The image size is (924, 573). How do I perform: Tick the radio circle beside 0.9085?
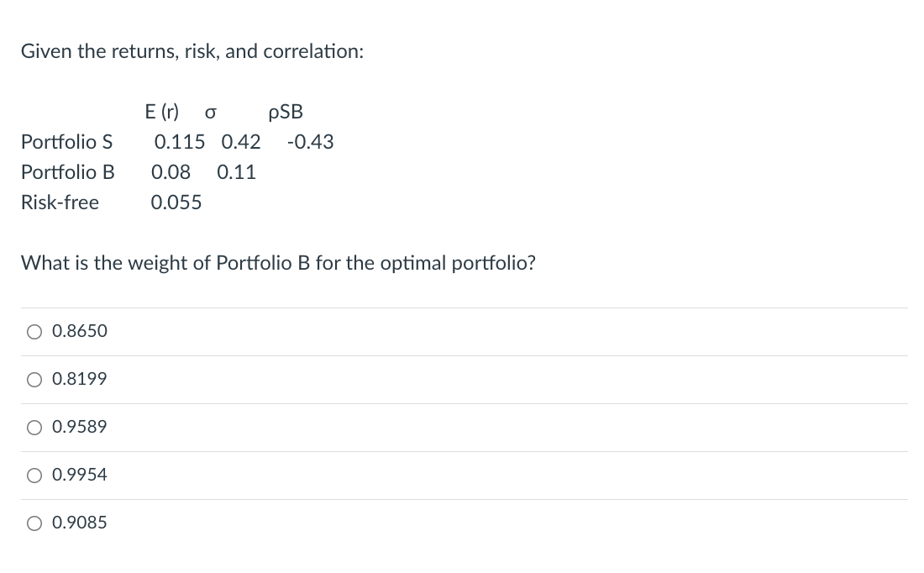coord(34,523)
